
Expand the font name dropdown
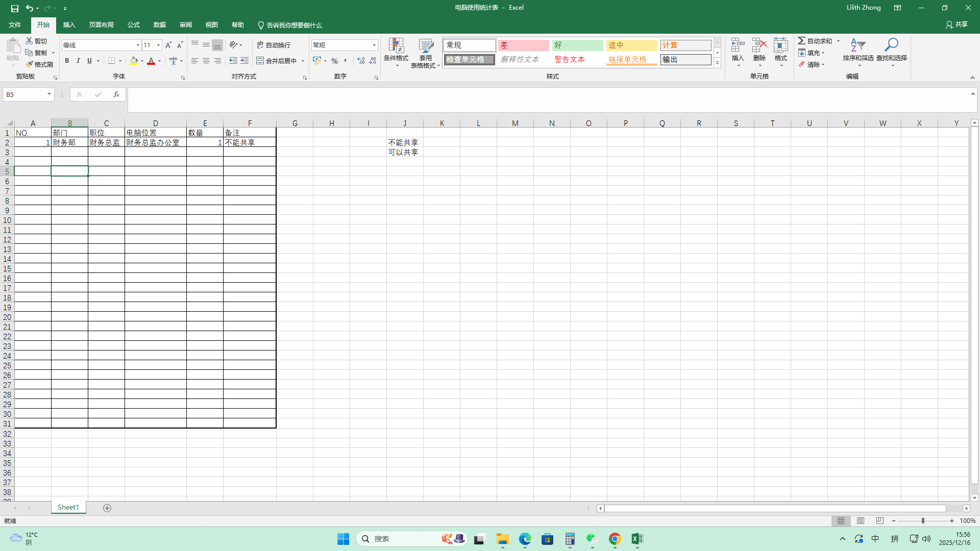[x=138, y=45]
